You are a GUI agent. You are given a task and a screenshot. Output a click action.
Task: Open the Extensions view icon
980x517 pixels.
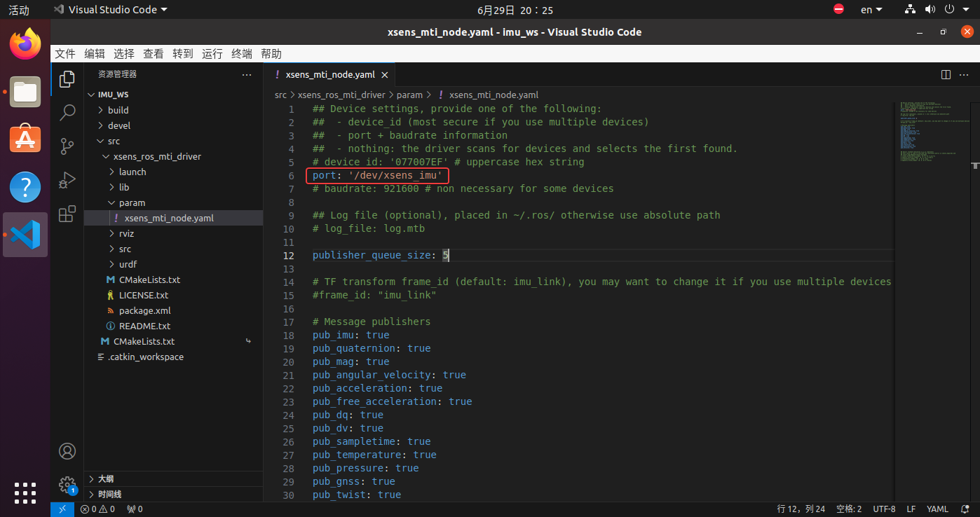click(x=67, y=214)
